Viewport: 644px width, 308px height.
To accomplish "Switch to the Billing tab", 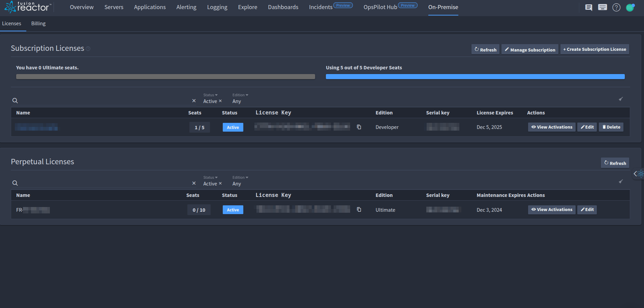I will (x=38, y=23).
